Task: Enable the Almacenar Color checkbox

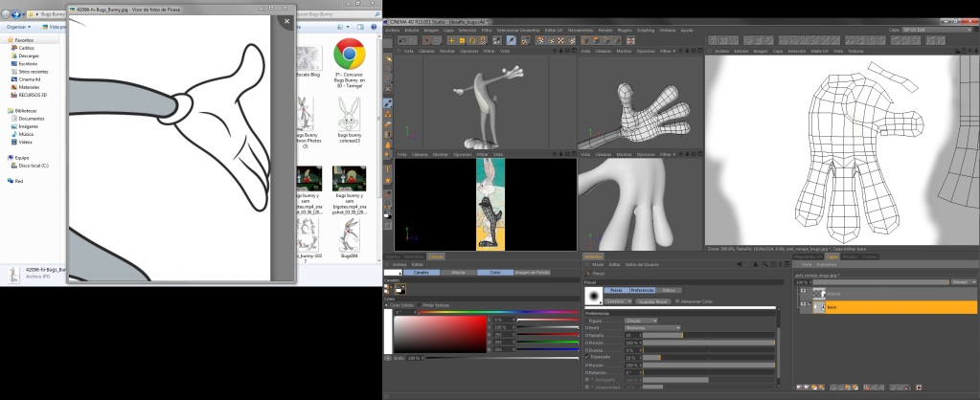Action: point(677,301)
